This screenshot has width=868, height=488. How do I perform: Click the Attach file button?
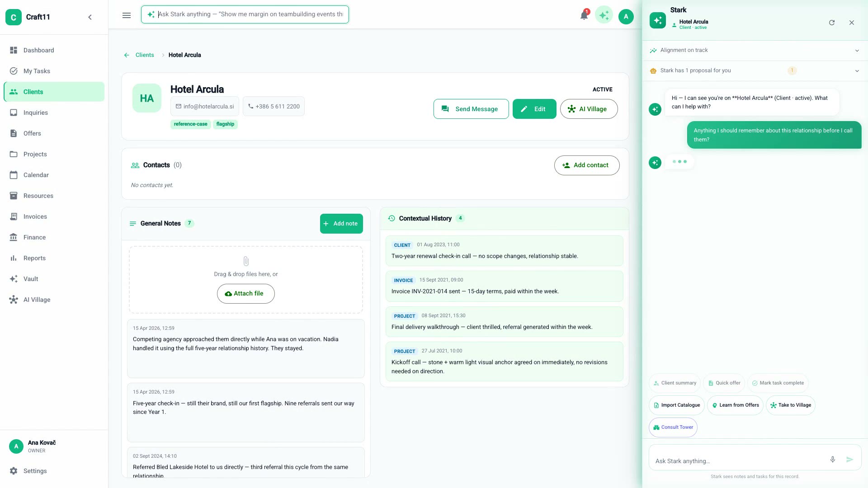246,294
